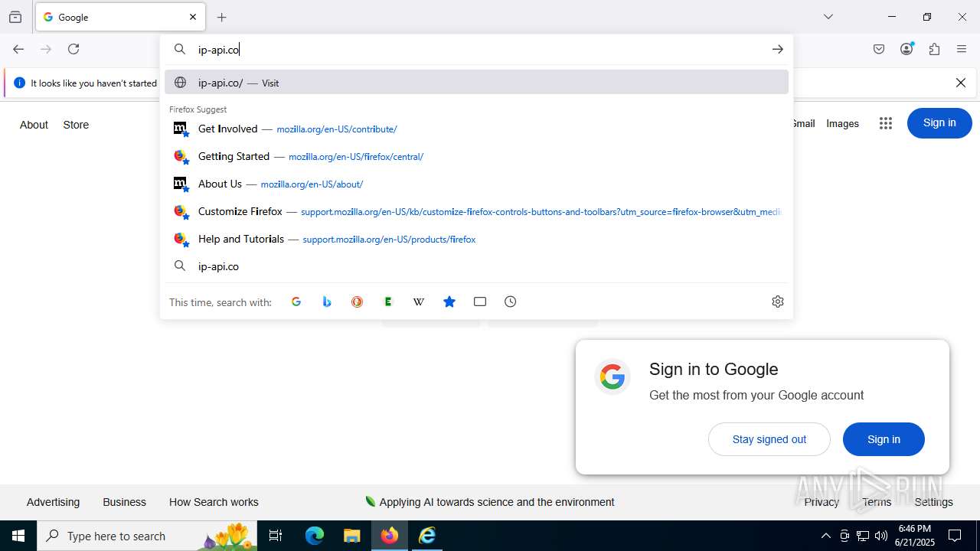Search this time with Google
980x551 pixels.
click(x=296, y=302)
